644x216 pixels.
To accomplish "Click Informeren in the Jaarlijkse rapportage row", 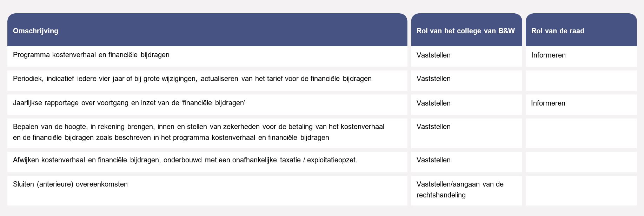I will 548,103.
